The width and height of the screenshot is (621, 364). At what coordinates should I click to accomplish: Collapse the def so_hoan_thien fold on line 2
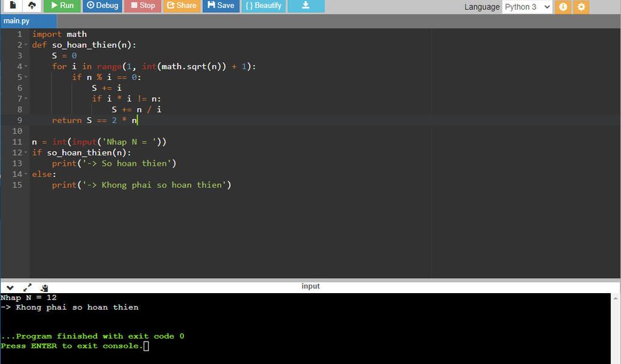[x=26, y=45]
